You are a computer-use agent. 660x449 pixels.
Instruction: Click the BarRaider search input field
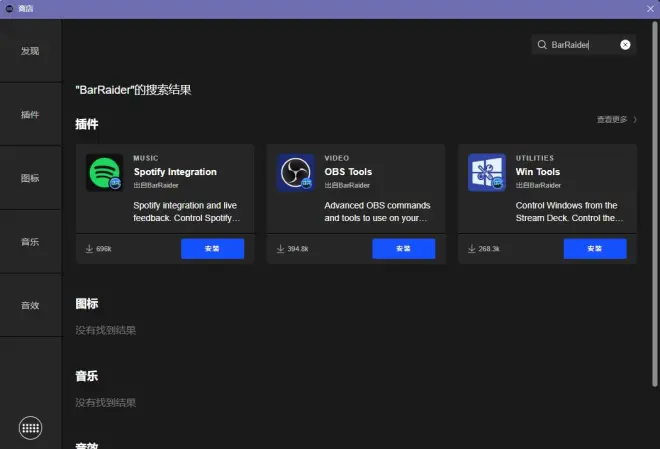[583, 45]
